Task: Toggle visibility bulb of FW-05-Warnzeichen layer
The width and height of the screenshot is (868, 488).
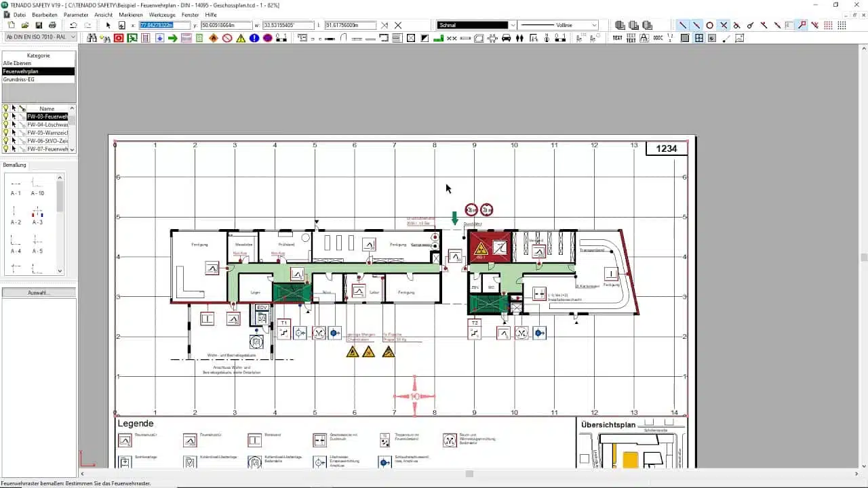Action: 6,133
